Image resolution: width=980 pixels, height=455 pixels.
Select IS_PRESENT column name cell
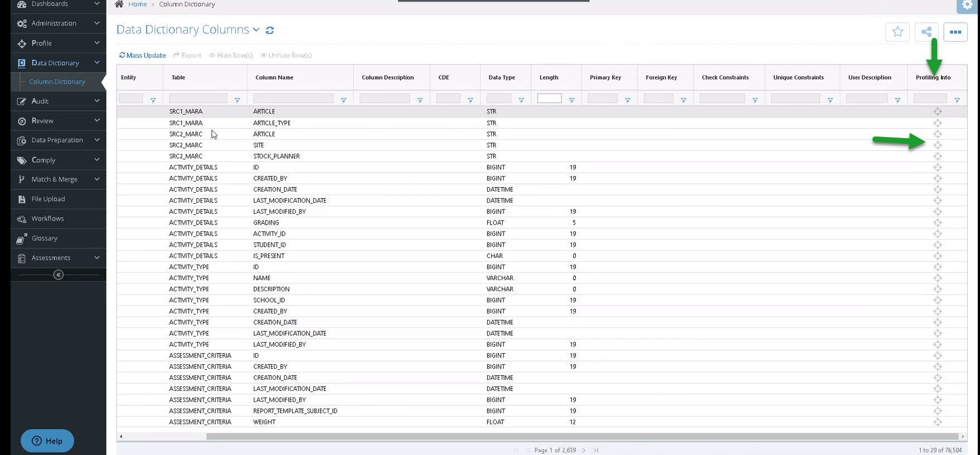point(269,256)
